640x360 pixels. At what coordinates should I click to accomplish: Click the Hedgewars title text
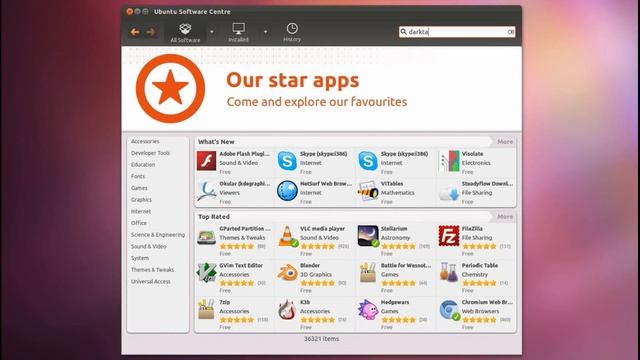tap(395, 302)
